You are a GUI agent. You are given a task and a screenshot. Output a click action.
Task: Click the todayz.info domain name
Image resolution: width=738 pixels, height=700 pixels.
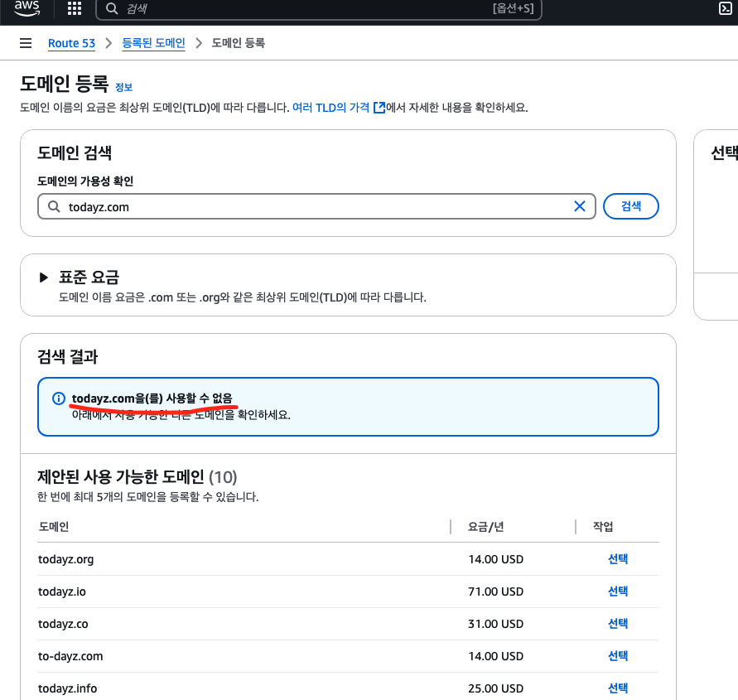click(67, 688)
